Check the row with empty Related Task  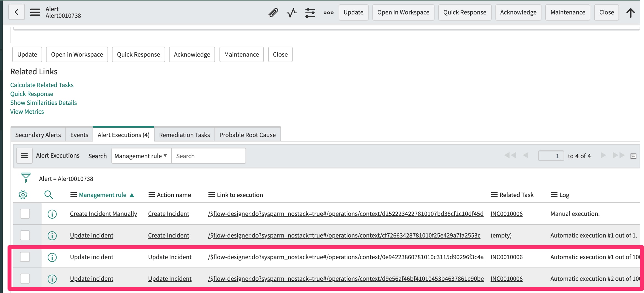click(25, 236)
